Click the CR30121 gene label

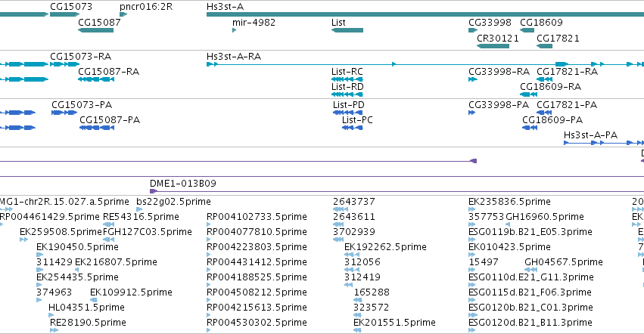click(x=498, y=38)
